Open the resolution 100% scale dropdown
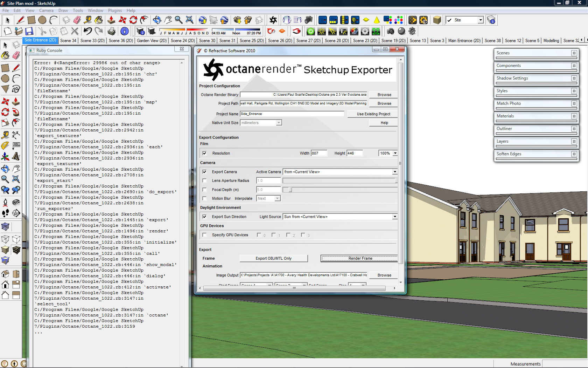The height and width of the screenshot is (368, 588). tap(388, 153)
